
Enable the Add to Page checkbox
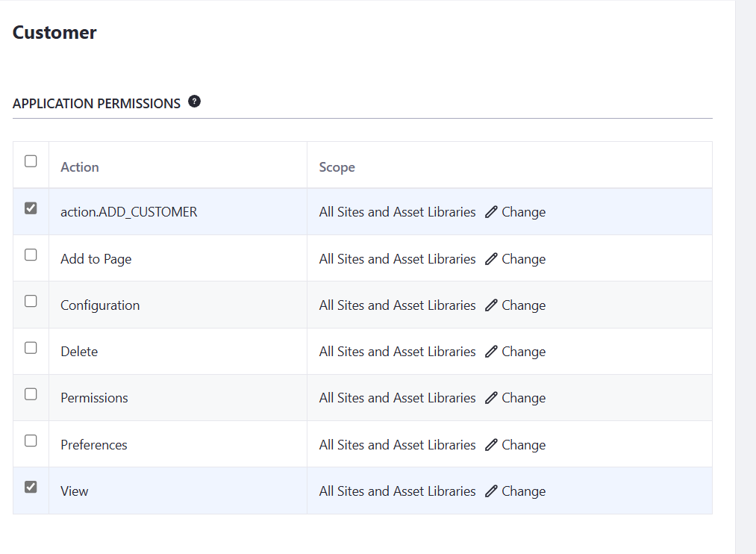(31, 255)
